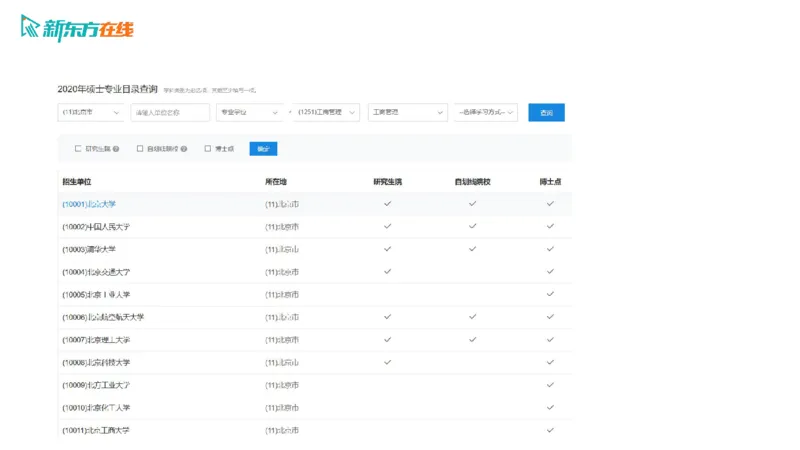Open the (10002)中国人民大学 entry

point(96,227)
